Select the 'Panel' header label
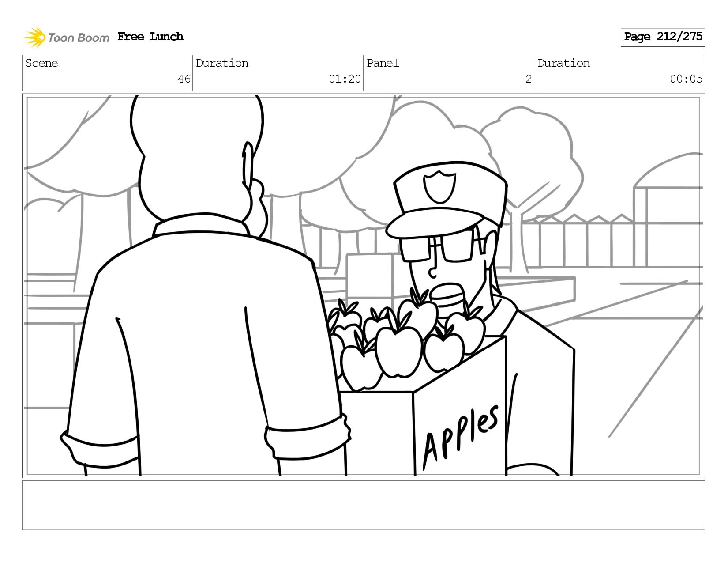The width and height of the screenshot is (728, 563). 383,63
